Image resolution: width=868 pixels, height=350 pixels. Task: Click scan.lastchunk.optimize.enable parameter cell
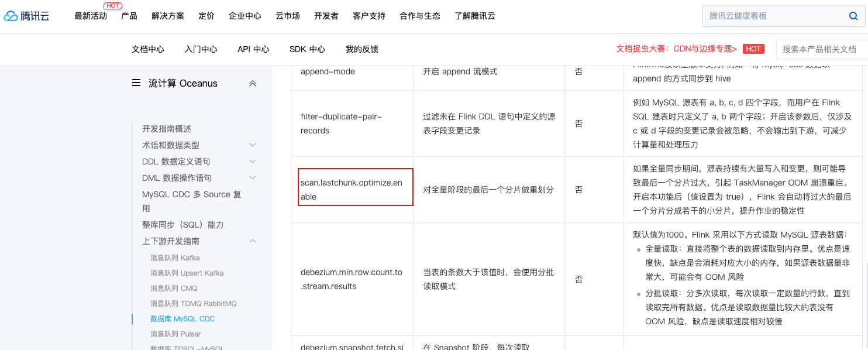tap(352, 190)
